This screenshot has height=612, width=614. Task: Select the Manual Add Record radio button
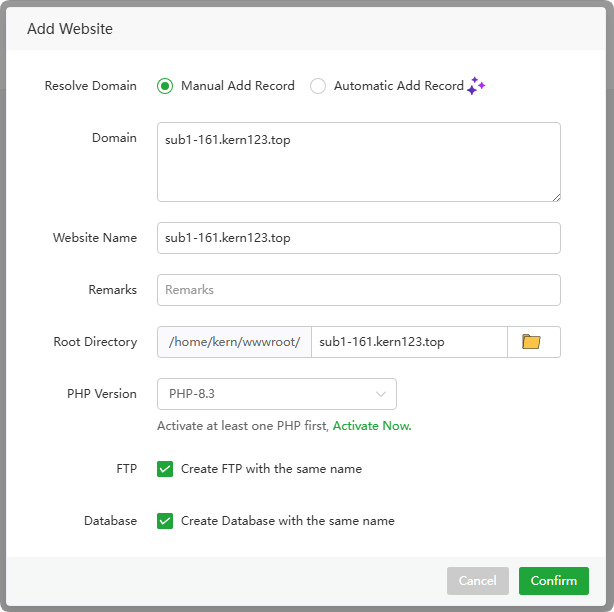click(x=165, y=86)
